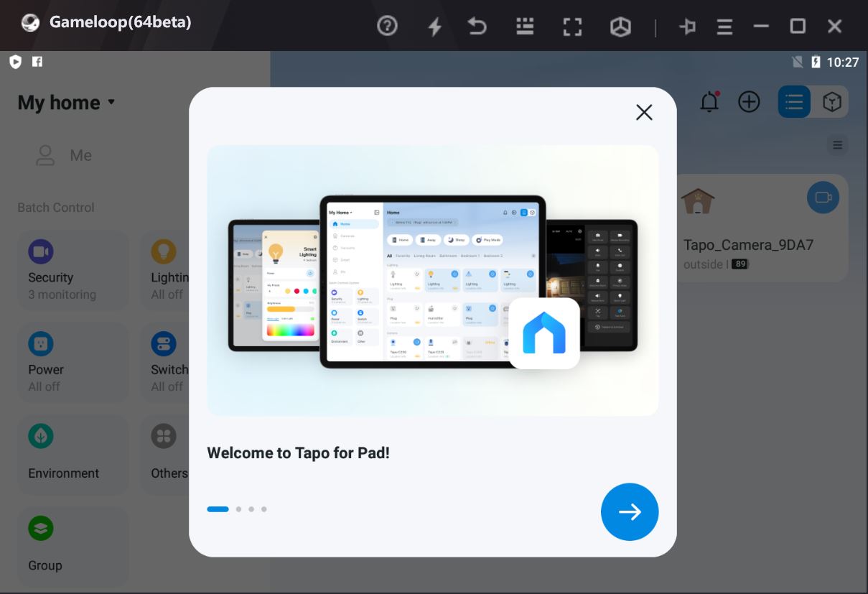Click the welcome slide tablet illustration
This screenshot has width=868, height=594.
pos(433,281)
